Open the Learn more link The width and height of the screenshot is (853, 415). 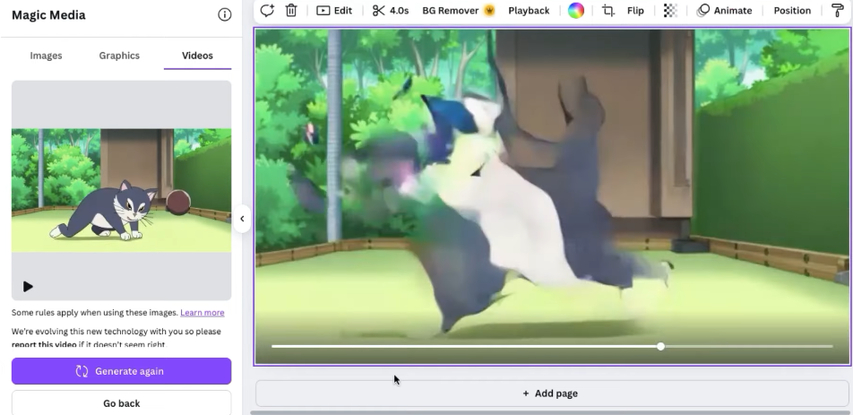coord(202,313)
